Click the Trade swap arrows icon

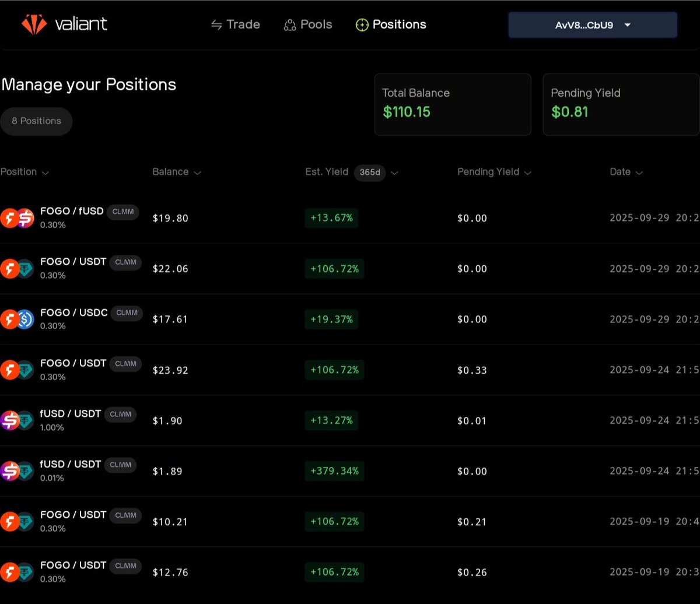tap(216, 25)
